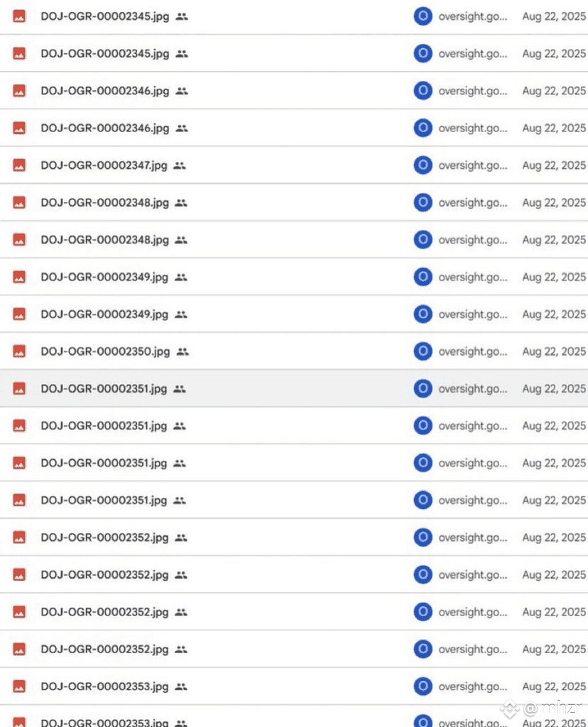Click the Aug 22, 2025 date for DOJ-OGR-00002347.jpg
The width and height of the screenshot is (588, 727).
[554, 165]
